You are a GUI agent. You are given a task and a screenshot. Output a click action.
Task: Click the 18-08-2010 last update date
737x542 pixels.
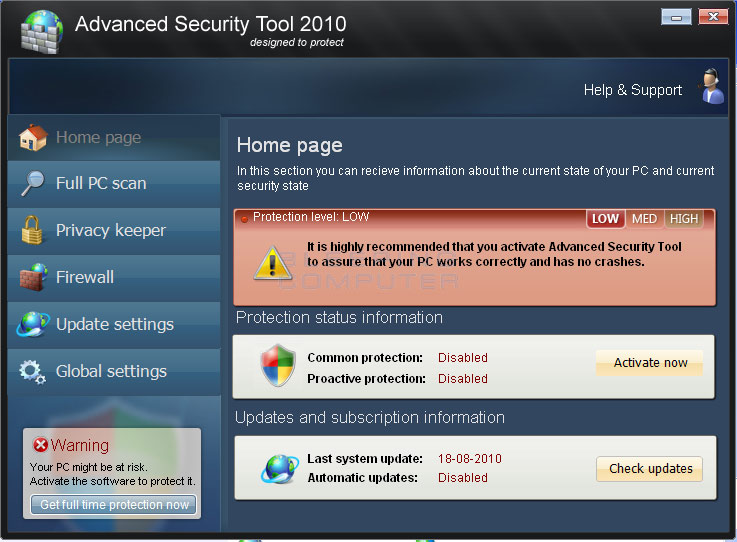[470, 459]
